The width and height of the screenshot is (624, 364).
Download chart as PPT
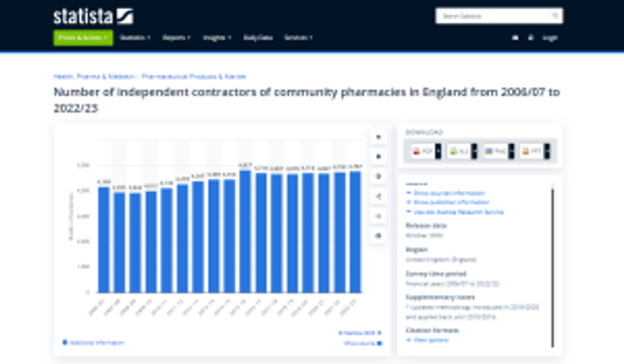pos(534,151)
